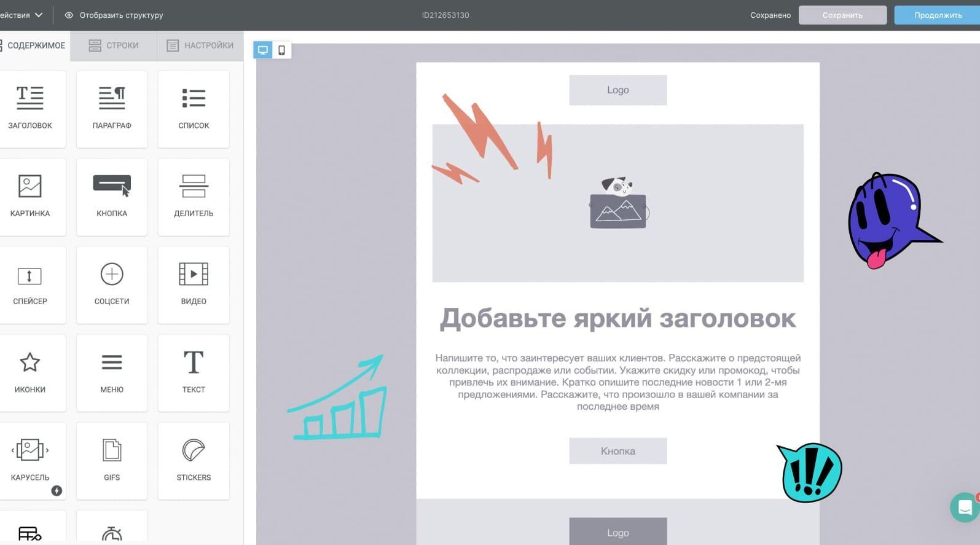Select the Видео content block

coord(194,284)
